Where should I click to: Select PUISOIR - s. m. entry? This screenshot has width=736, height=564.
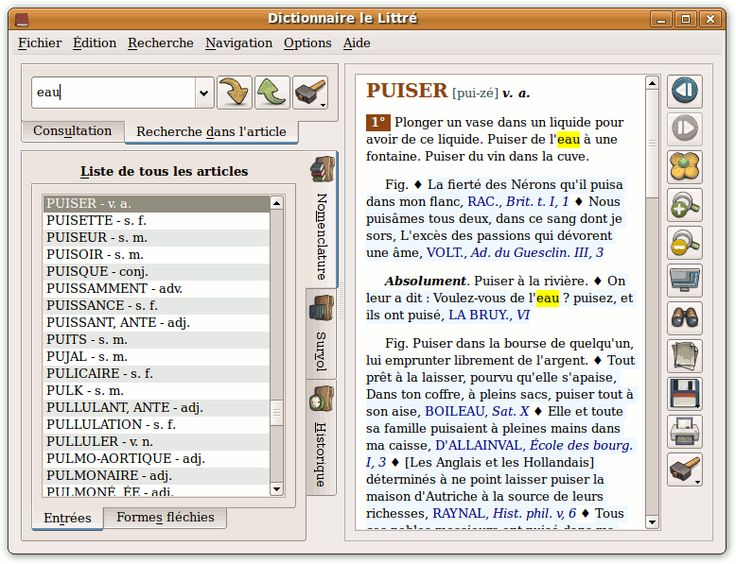coord(156,254)
